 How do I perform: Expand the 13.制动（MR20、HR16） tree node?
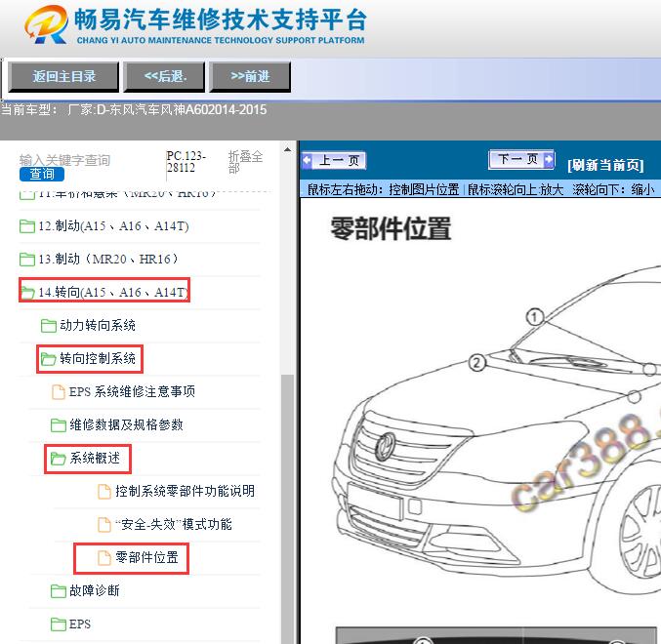108,259
